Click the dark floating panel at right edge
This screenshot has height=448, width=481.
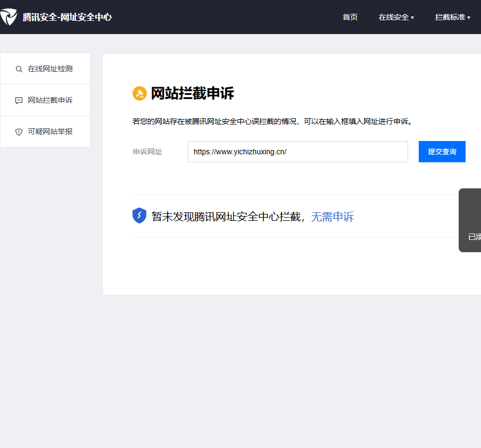click(470, 220)
